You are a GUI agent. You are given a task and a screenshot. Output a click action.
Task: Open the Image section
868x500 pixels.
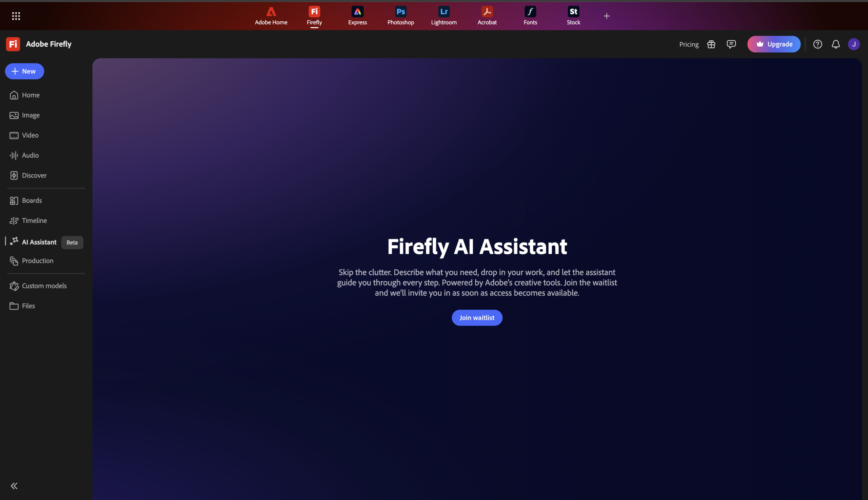click(25, 115)
